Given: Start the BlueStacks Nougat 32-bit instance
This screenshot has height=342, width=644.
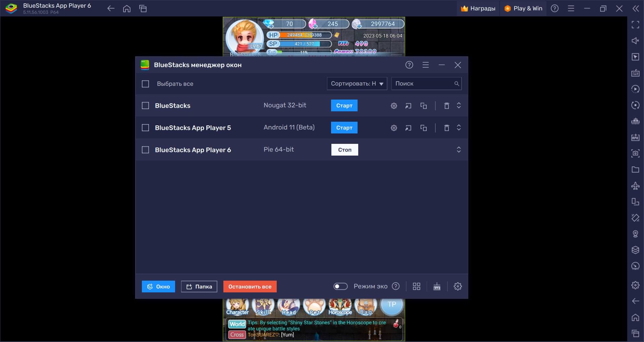Looking at the screenshot, I should click(344, 106).
